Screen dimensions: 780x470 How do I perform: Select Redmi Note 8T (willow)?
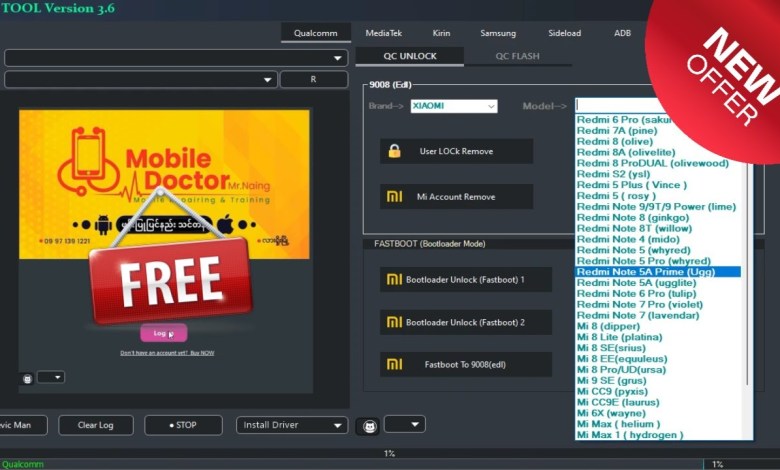(x=634, y=229)
